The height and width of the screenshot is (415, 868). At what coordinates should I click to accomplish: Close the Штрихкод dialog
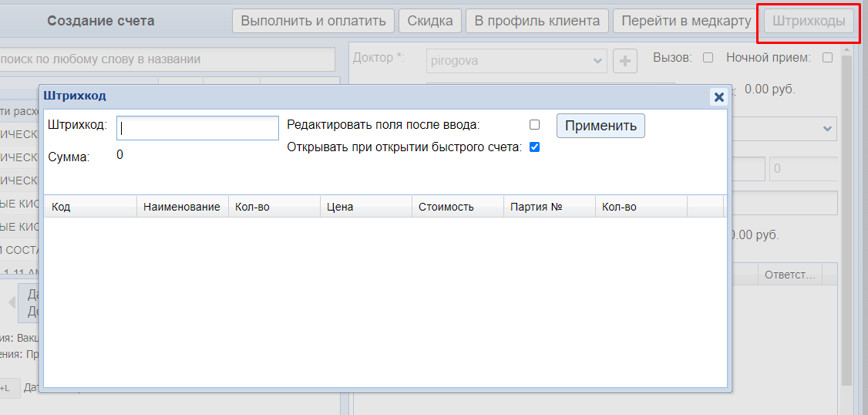pyautogui.click(x=718, y=96)
